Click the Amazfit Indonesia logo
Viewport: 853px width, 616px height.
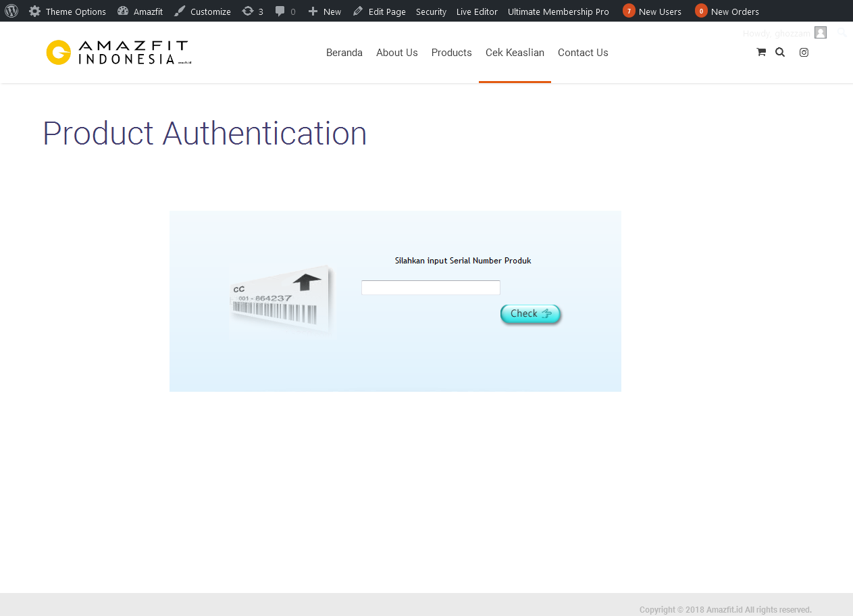tap(119, 53)
